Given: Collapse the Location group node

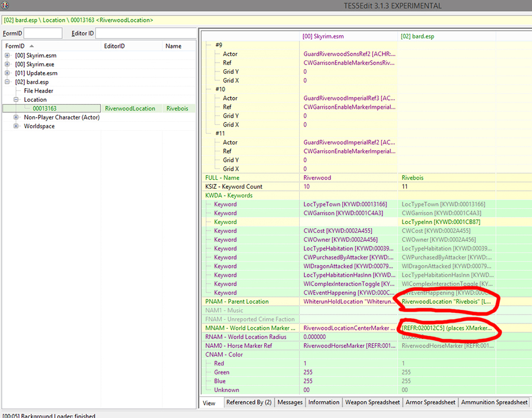Looking at the screenshot, I should [15, 99].
